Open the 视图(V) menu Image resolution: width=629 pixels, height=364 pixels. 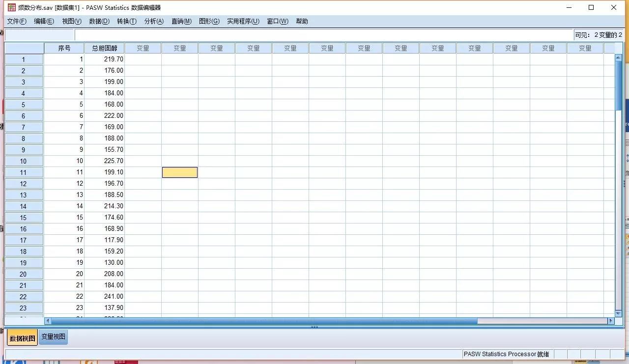[x=72, y=21]
